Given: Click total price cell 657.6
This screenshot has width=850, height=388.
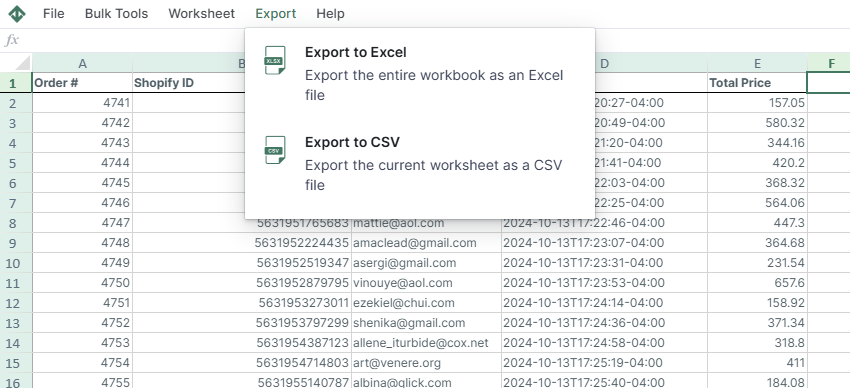Looking at the screenshot, I should pos(757,283).
